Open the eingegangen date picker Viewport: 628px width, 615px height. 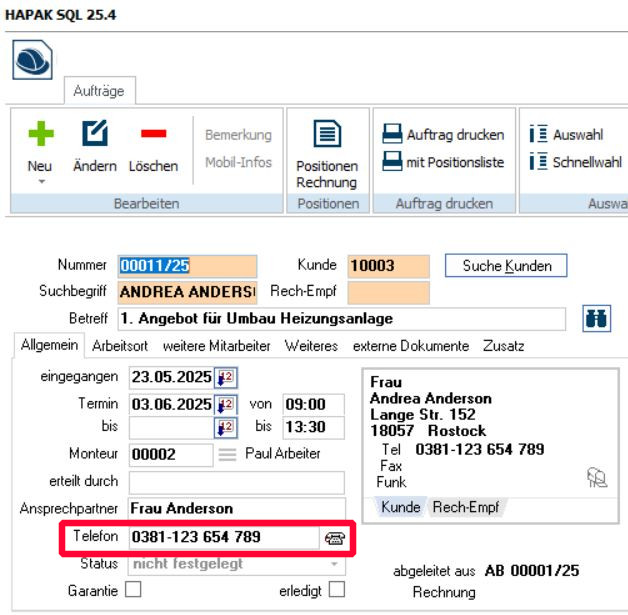tap(224, 379)
